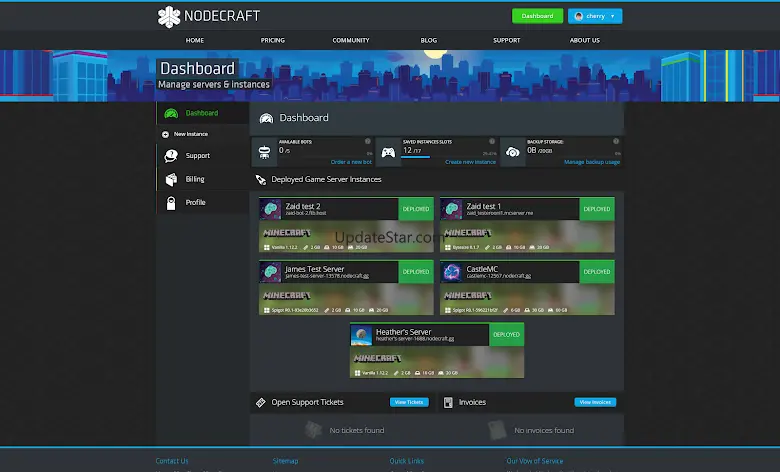The height and width of the screenshot is (472, 780).
Task: Click the CastleMC avatar icon
Action: (x=452, y=272)
